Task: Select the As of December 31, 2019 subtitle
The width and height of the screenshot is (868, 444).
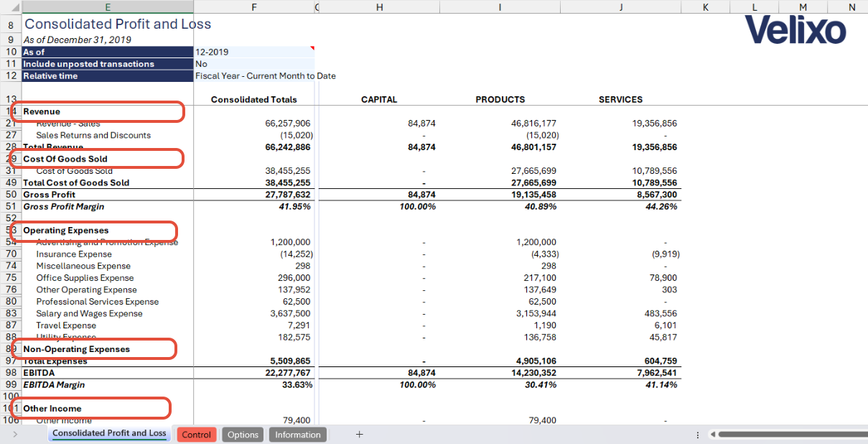Action: (77, 40)
